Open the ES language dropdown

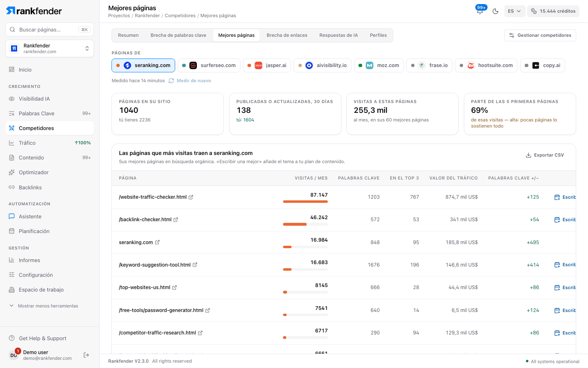click(x=514, y=11)
